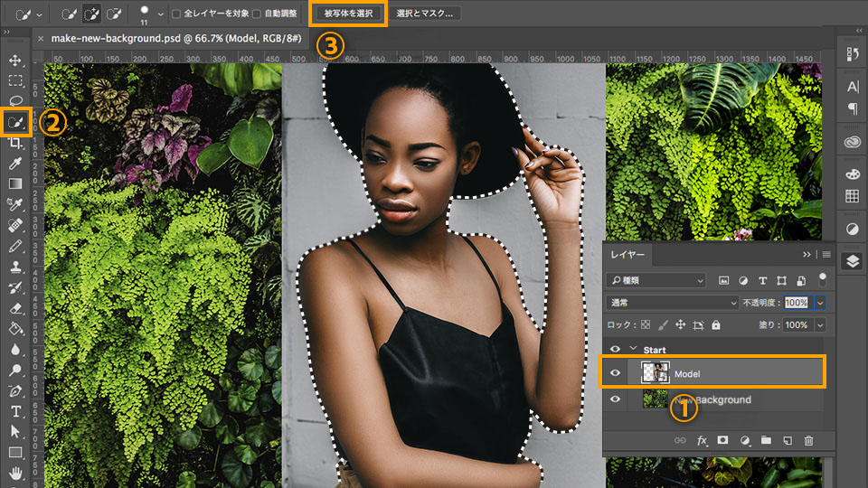Add a layer style with fx icon
The image size is (868, 488).
702,440
